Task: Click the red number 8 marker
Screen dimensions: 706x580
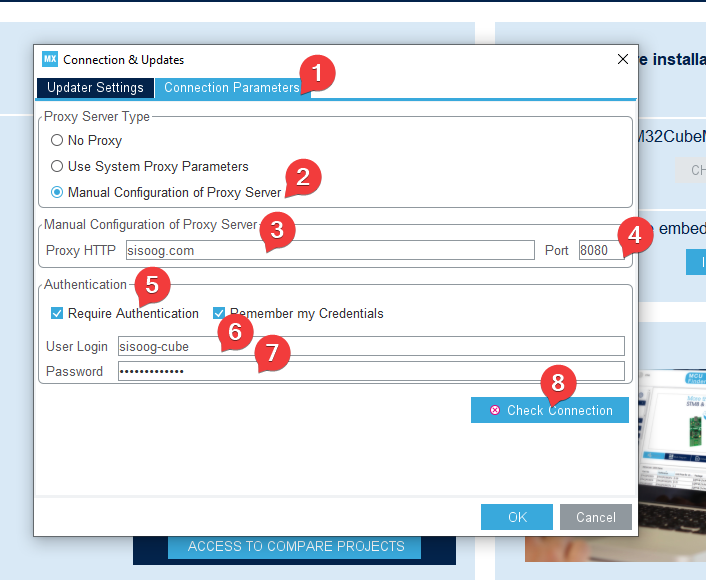Action: coord(558,384)
